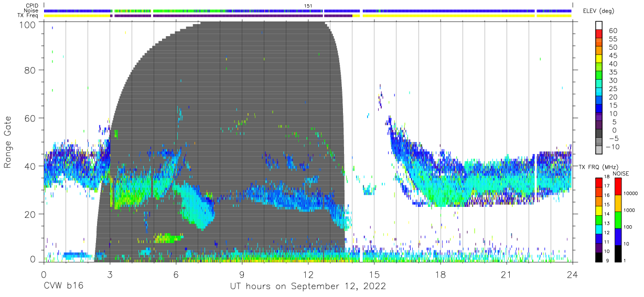Click the 11 label on the TX FRQ legend
Viewport: 644px width, 297px height.
pyautogui.click(x=606, y=242)
